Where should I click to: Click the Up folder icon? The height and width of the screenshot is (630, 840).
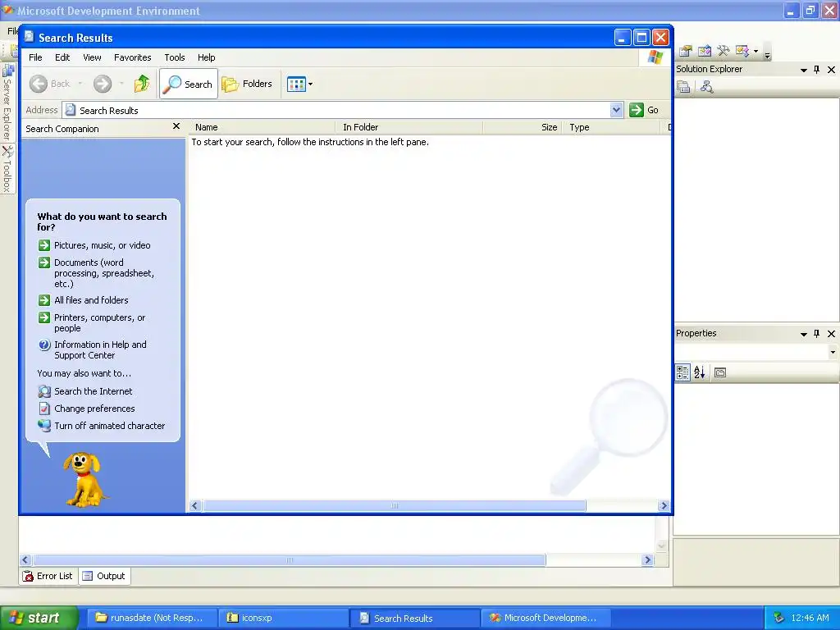(142, 84)
